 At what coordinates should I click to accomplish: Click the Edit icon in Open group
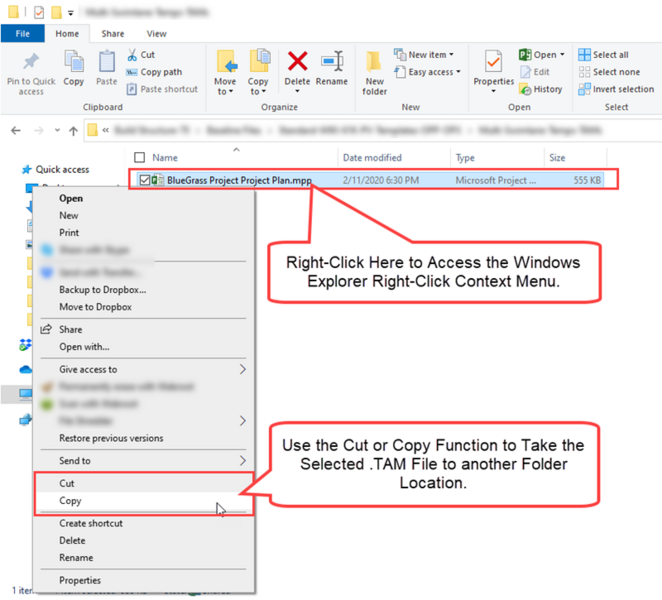tap(525, 72)
